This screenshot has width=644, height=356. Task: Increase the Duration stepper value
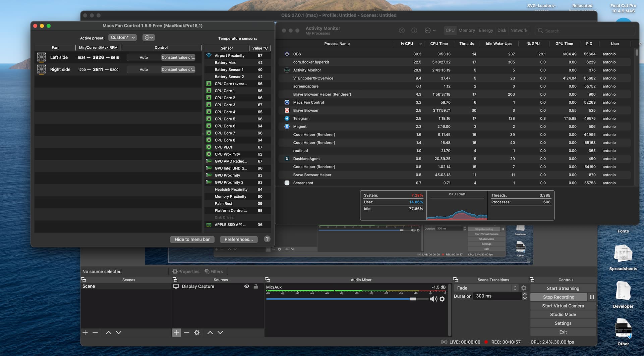coord(525,294)
